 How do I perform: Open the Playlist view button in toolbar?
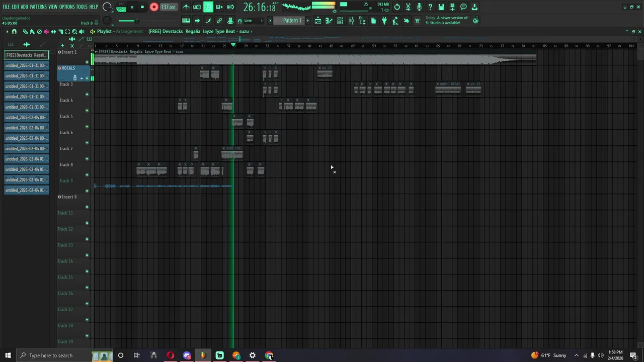318,21
